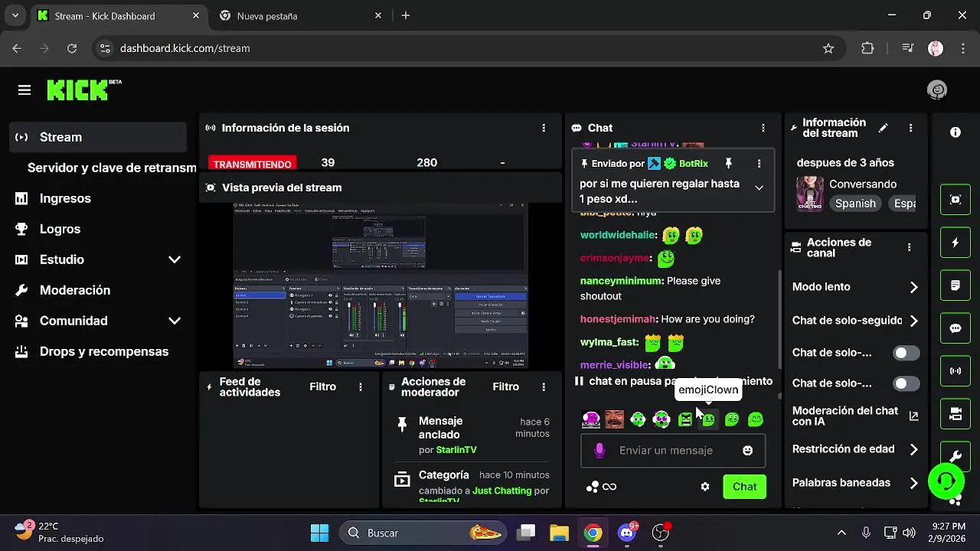
Task: Click the Just Chatting category thumbnail
Action: 809,194
